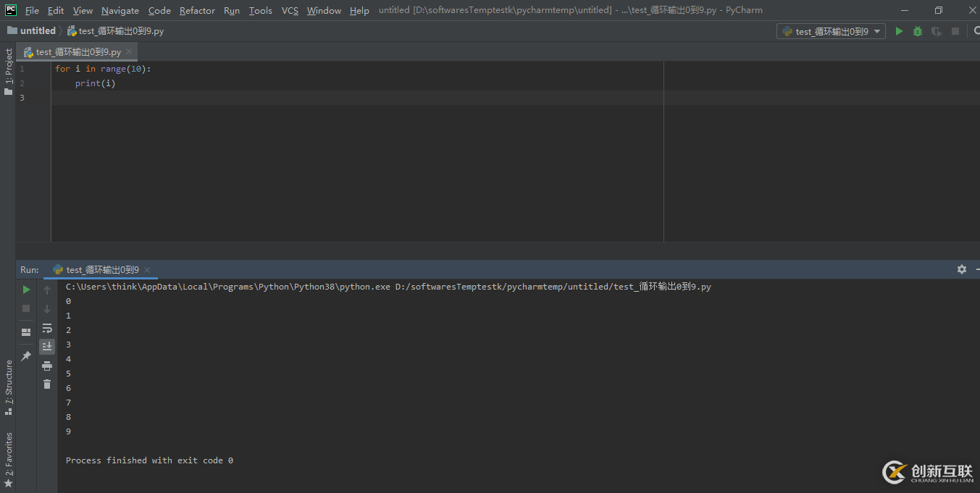The height and width of the screenshot is (493, 980).
Task: Click the PyCharm logo in the title bar
Action: (x=11, y=10)
